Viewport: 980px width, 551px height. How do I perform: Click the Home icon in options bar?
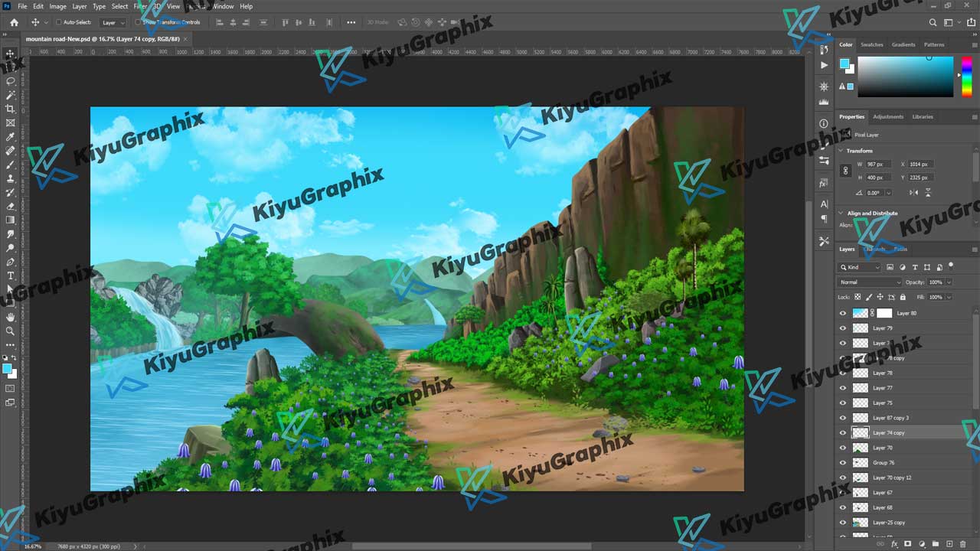tap(14, 22)
